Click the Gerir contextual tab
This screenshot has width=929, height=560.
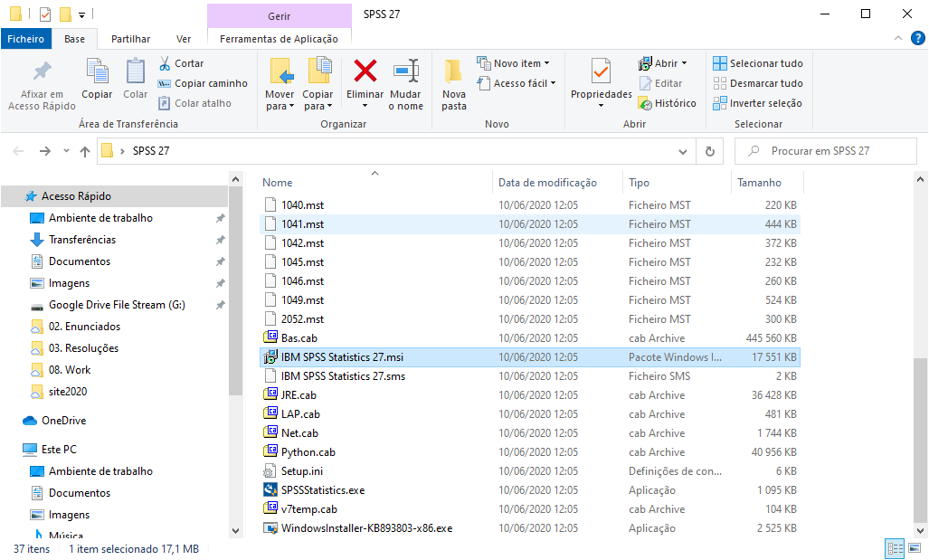[x=279, y=16]
